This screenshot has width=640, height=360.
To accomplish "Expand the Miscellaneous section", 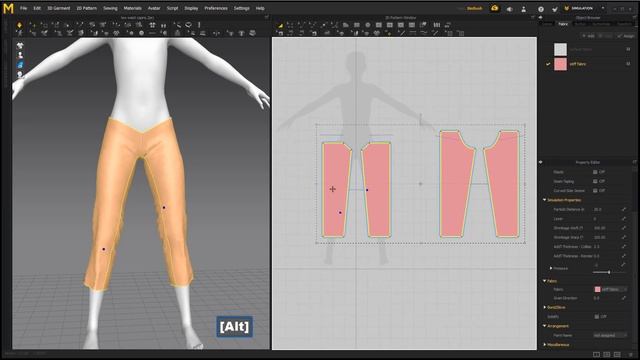I will (x=544, y=344).
